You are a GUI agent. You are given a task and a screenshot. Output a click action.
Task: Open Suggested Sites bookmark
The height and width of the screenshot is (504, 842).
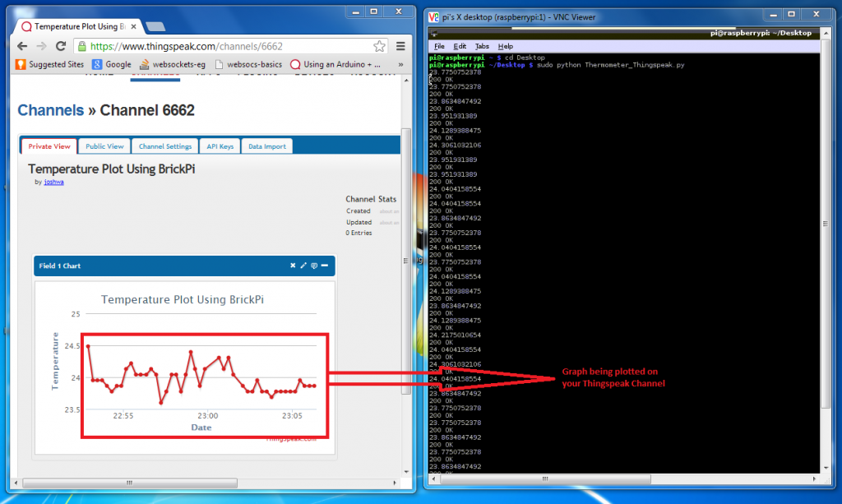click(50, 64)
